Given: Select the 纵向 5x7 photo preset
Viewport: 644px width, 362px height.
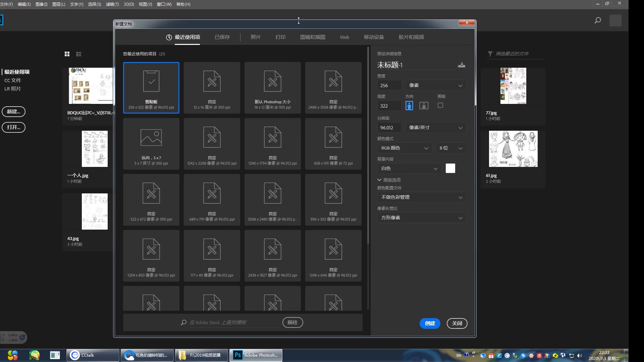Looking at the screenshot, I should (x=151, y=143).
